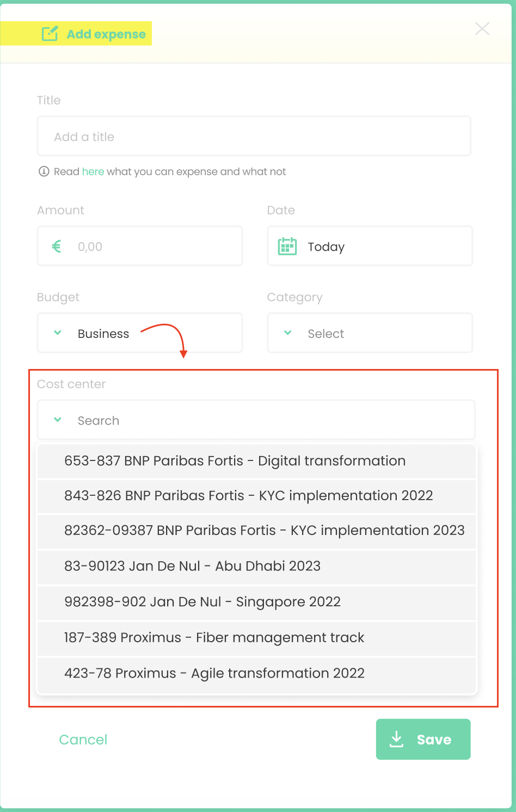Open the Date picker showing Today
The height and width of the screenshot is (812, 516).
(370, 246)
